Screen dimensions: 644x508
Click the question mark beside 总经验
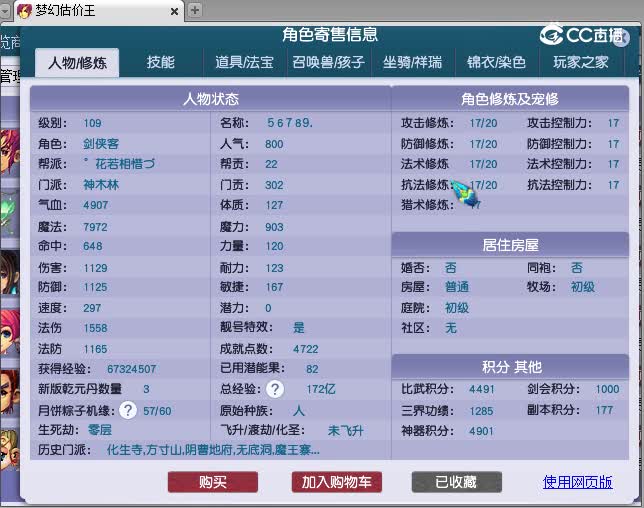tap(275, 389)
